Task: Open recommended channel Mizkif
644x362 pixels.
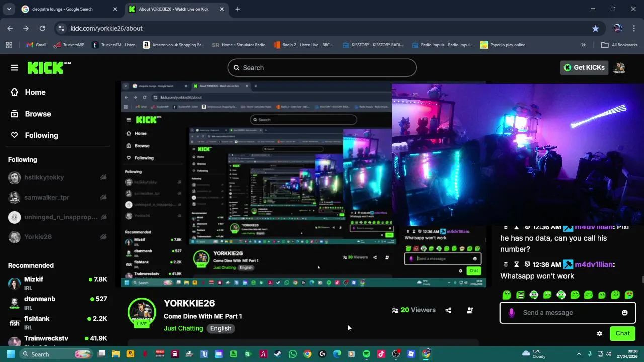Action: tap(57, 283)
